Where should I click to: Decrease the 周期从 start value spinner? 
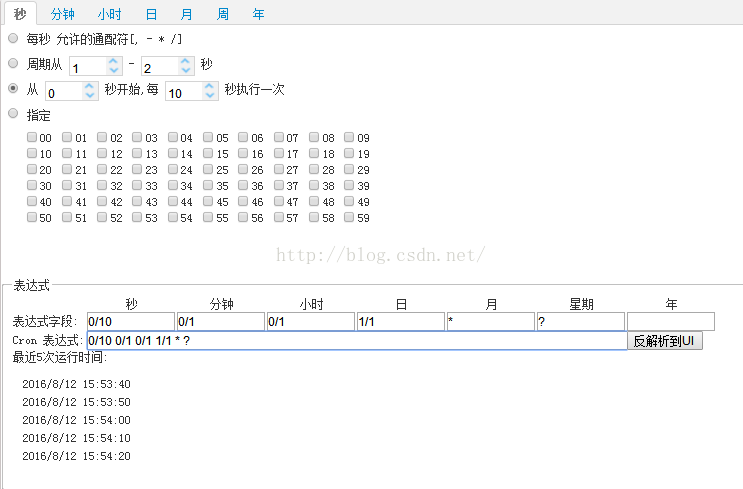pyautogui.click(x=113, y=70)
